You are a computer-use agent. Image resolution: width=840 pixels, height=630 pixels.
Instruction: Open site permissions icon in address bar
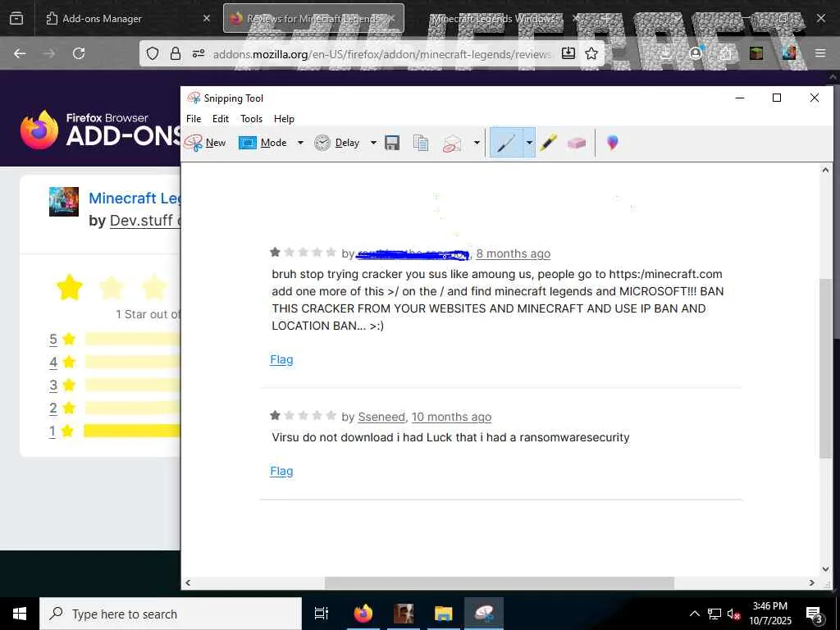[199, 53]
